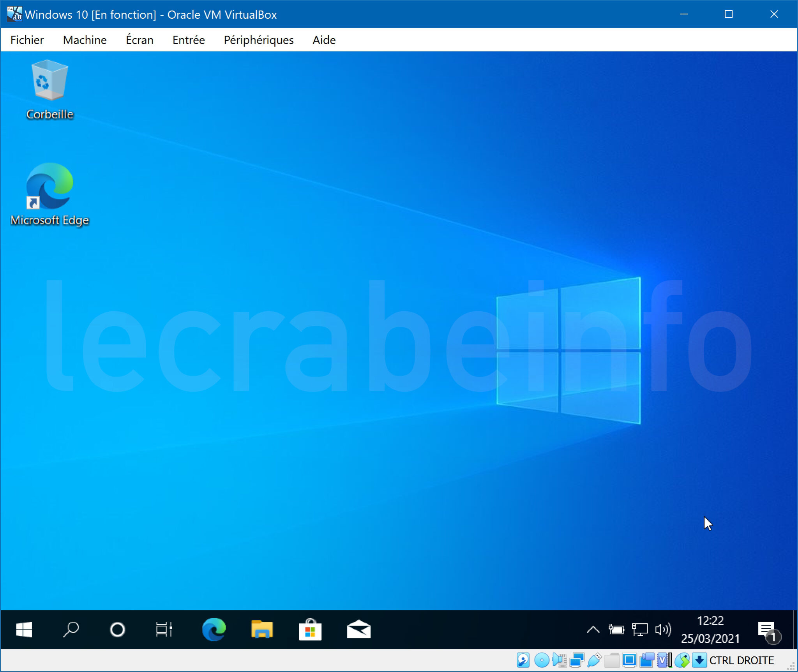Expand hidden system tray icons

593,628
